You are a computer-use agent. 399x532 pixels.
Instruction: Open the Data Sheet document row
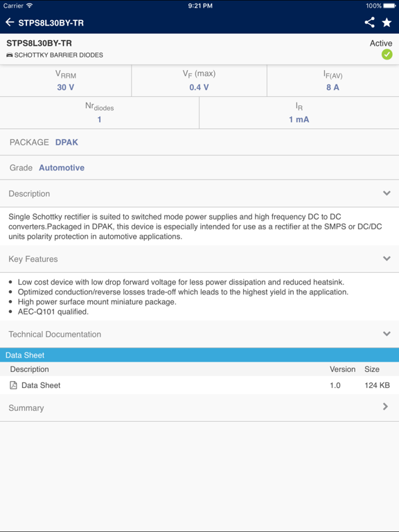tap(199, 385)
